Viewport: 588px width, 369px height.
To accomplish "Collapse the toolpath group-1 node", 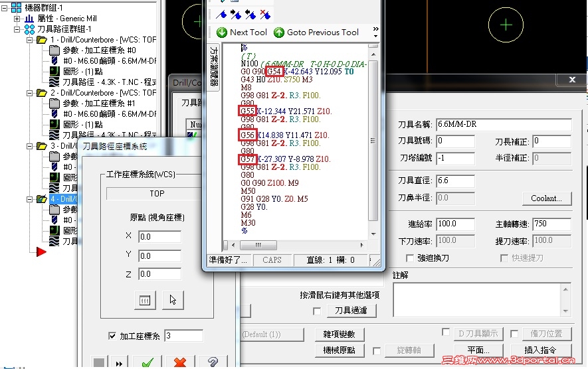I will point(17,29).
